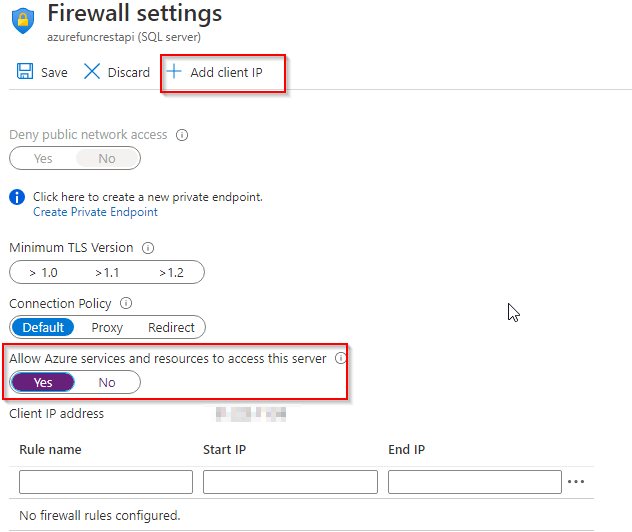Screen dimensions: 632x532
Task: Click the Start IP input field
Action: (x=290, y=482)
